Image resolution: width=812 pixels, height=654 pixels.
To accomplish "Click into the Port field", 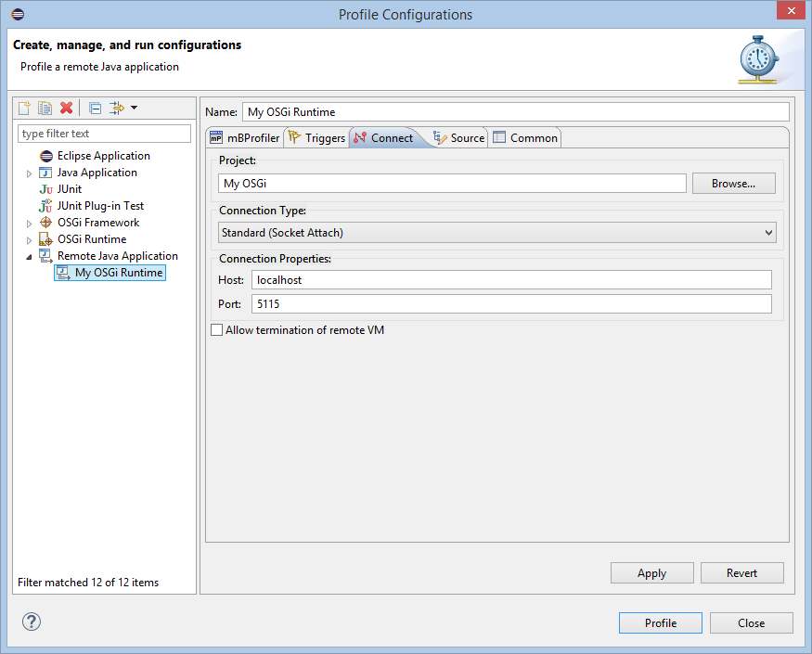I will click(x=511, y=304).
